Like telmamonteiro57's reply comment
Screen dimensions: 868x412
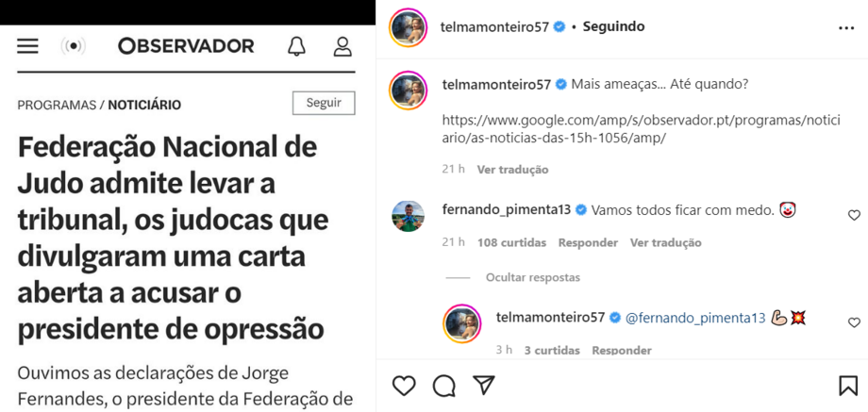[854, 322]
